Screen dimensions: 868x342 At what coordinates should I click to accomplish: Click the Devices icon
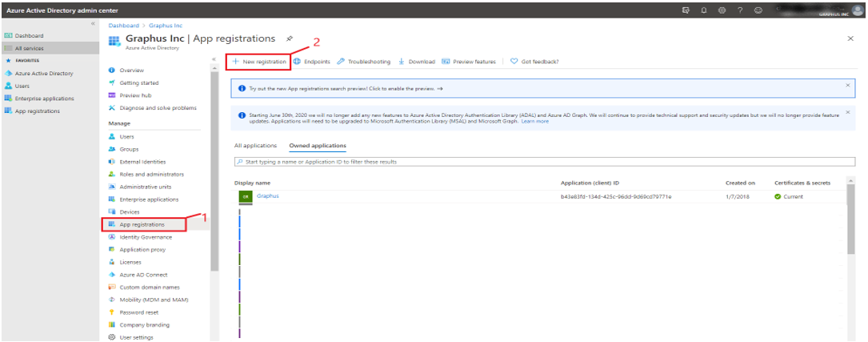(112, 211)
